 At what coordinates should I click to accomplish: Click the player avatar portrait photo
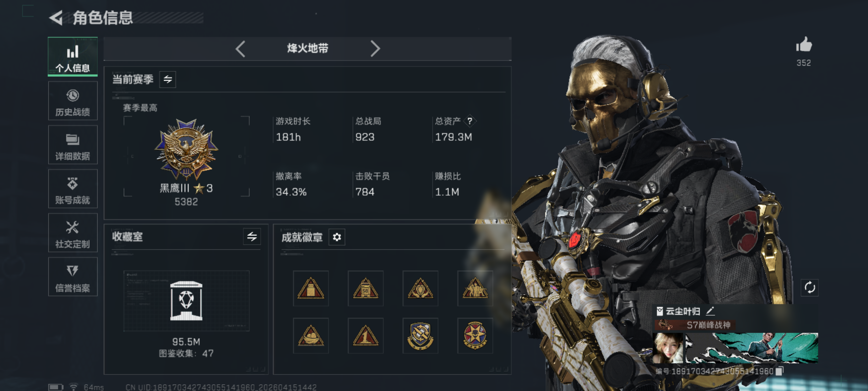click(668, 348)
